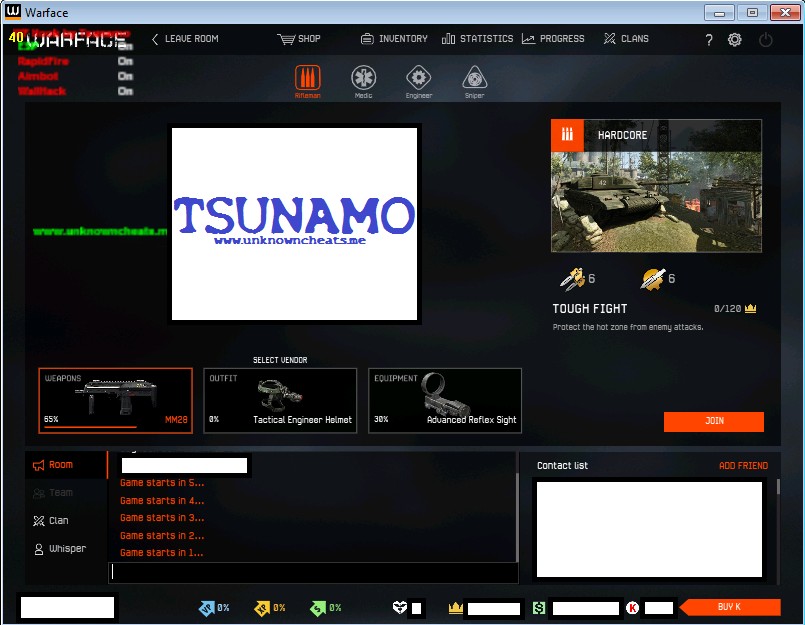
Task: Open the Shop cart icon
Action: click(286, 39)
